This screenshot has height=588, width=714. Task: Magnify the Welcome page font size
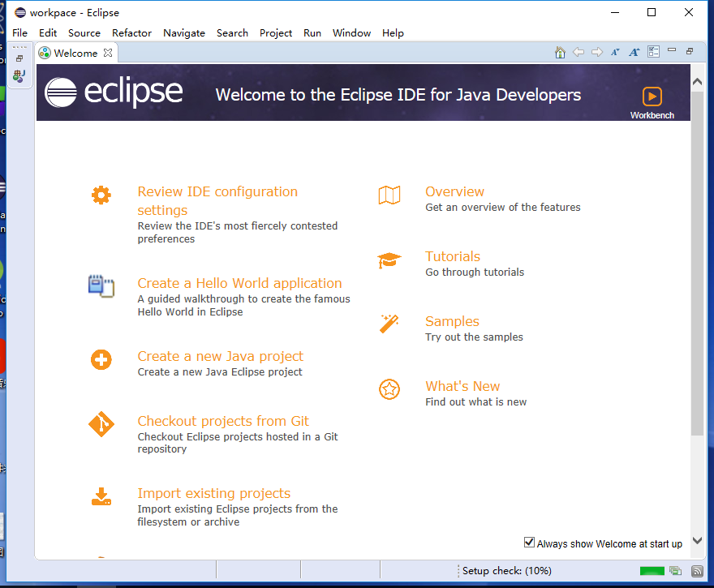[x=634, y=53]
